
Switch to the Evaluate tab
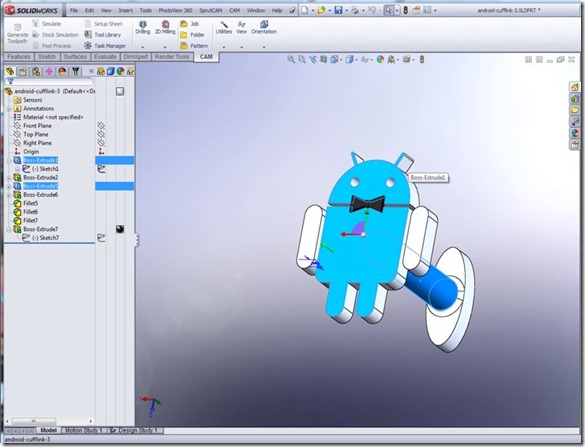coord(105,57)
